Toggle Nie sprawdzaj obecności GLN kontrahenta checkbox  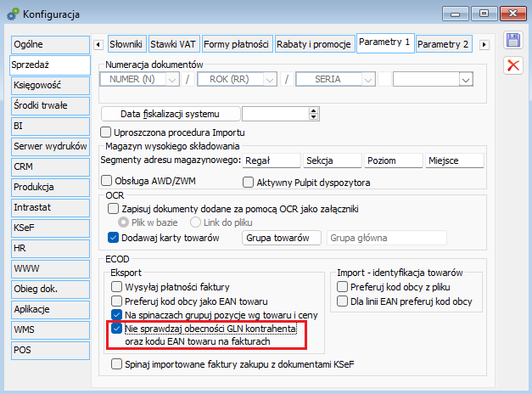coord(117,329)
